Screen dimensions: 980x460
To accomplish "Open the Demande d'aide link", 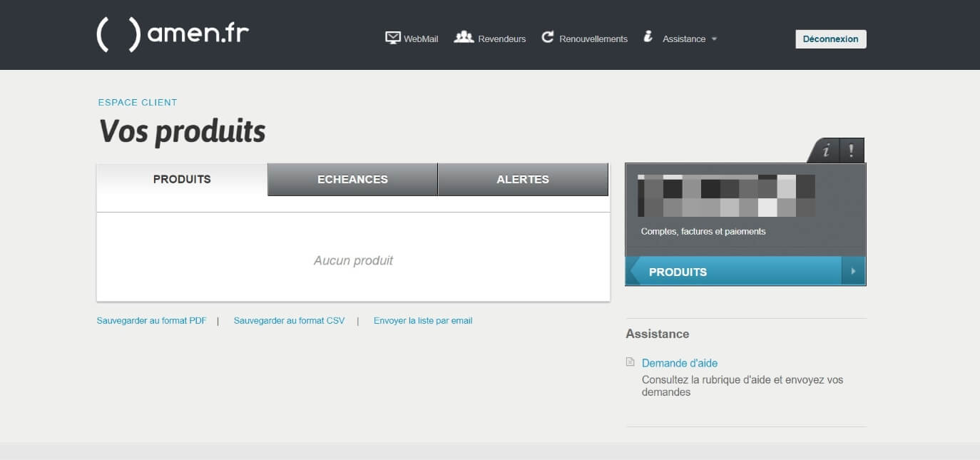I will point(680,363).
